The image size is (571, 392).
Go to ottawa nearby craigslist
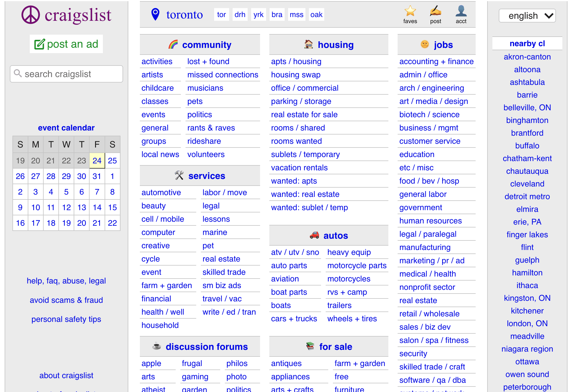pos(527,361)
